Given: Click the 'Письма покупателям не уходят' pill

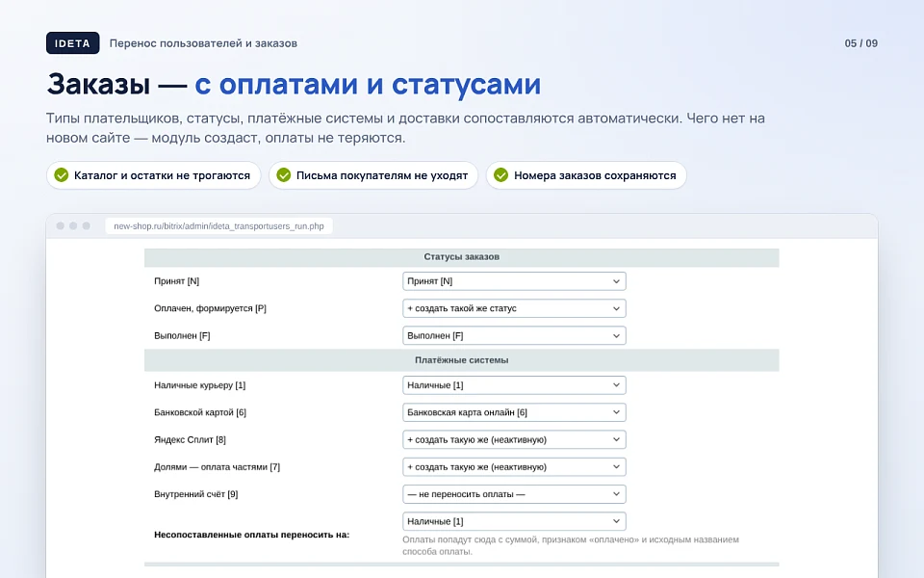Looking at the screenshot, I should [x=373, y=175].
